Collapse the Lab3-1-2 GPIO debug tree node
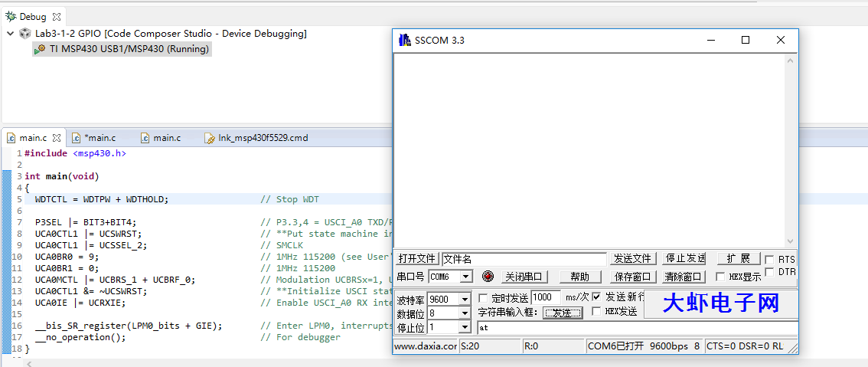Viewport: 868px width, 367px height. click(10, 33)
